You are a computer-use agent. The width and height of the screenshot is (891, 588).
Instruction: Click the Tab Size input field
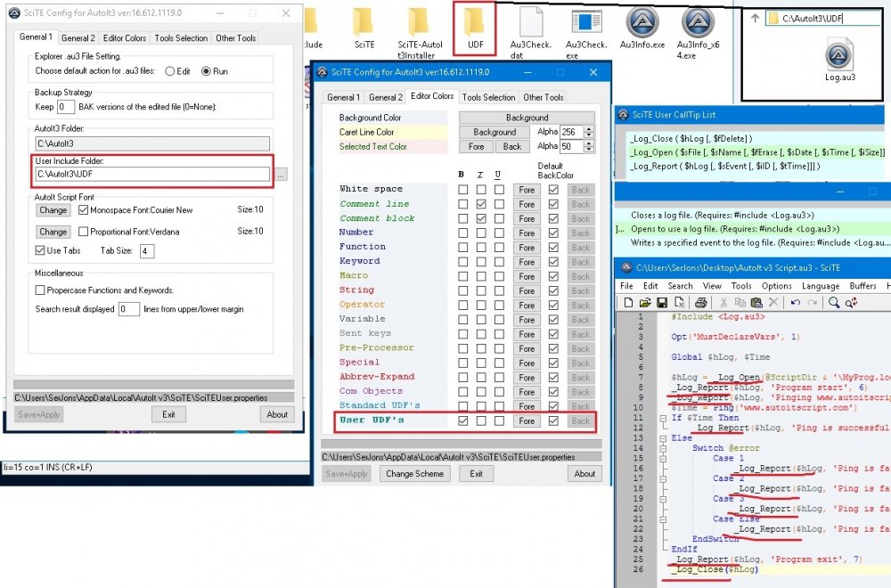point(147,251)
